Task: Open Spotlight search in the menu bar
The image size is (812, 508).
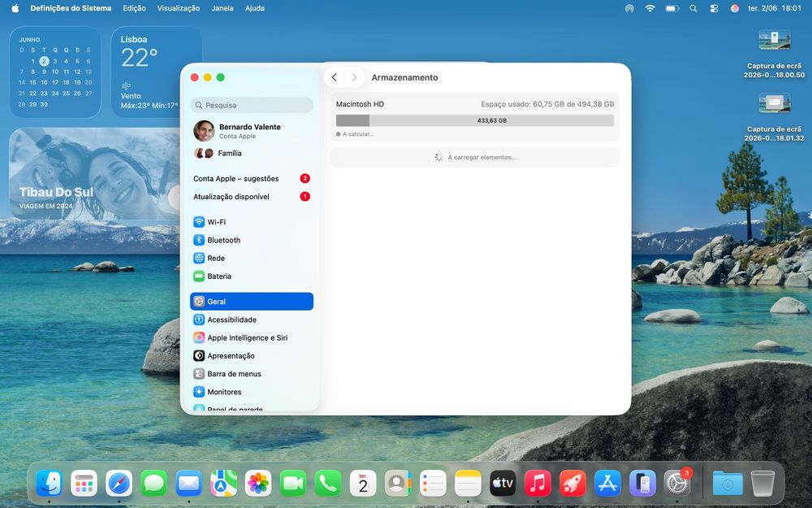Action: [693, 8]
